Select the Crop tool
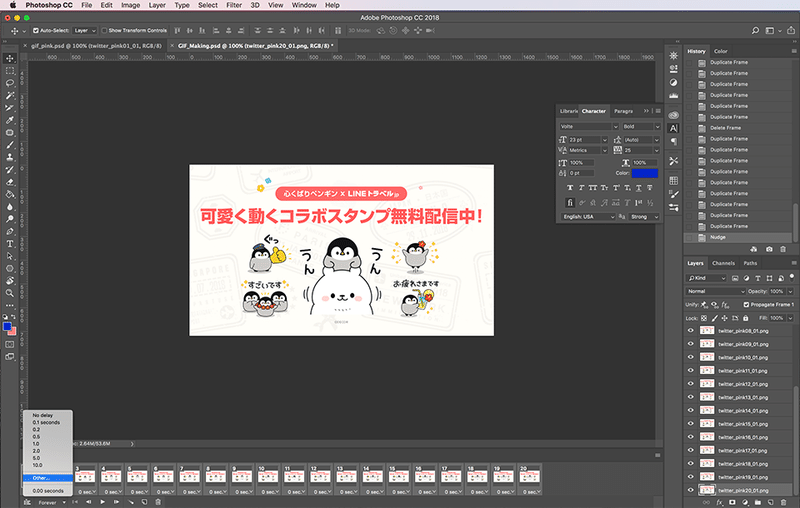The image size is (800, 508). (10, 108)
